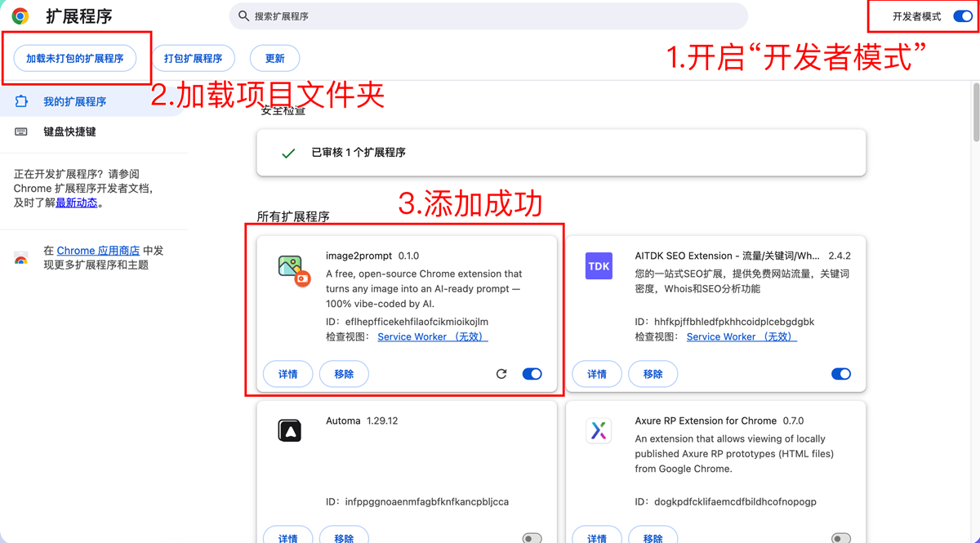Disable the image2prompt extension toggle
980x543 pixels.
click(532, 374)
